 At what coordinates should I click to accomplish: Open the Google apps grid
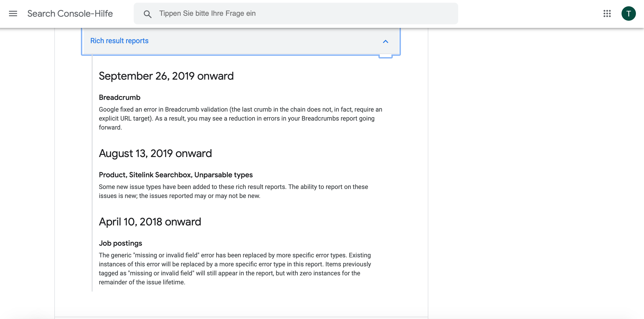pos(607,13)
